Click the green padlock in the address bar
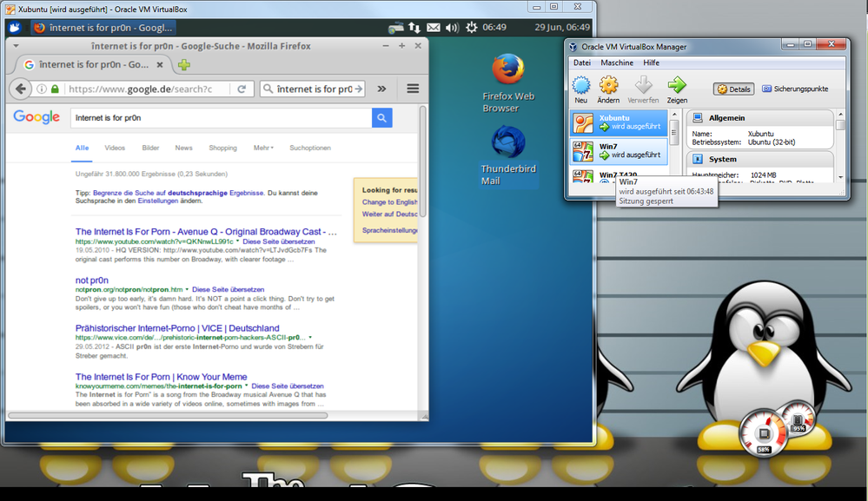Screen dimensions: 868x501 click(55, 89)
